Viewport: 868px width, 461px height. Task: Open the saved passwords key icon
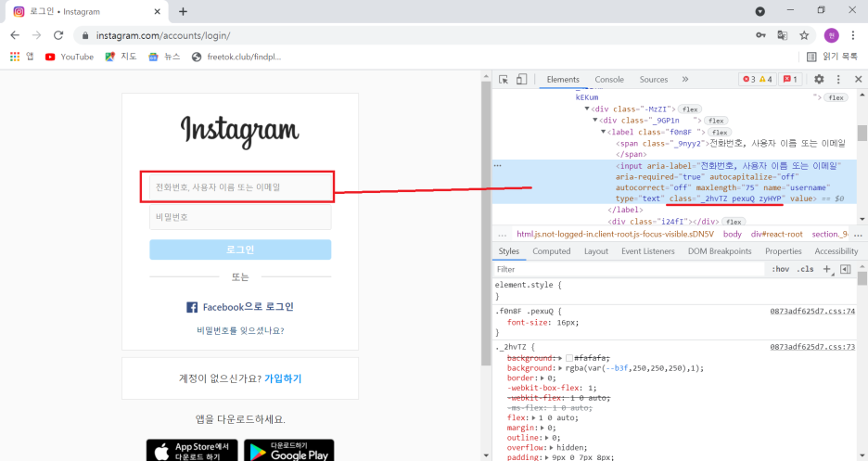(760, 35)
